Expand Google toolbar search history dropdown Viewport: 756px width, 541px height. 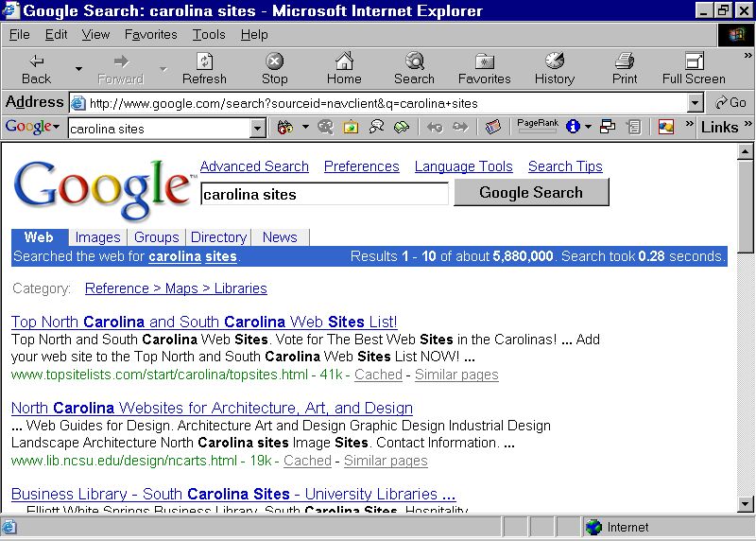(257, 129)
